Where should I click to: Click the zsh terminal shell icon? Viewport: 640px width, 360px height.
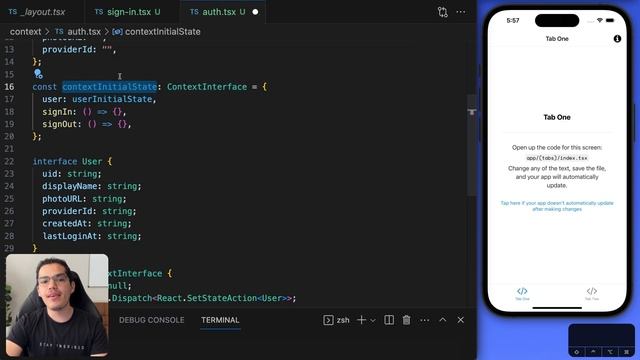tap(328, 320)
